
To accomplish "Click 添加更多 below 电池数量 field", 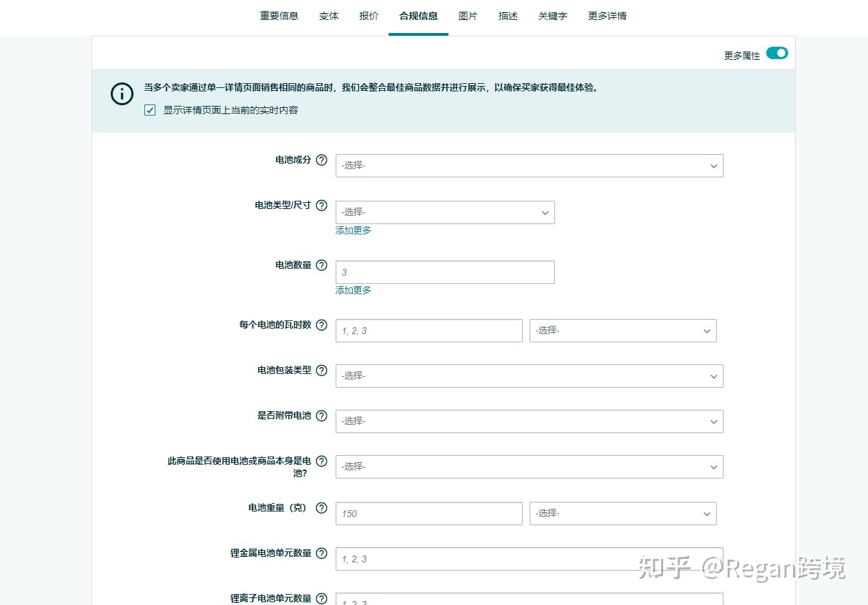I will click(x=353, y=291).
